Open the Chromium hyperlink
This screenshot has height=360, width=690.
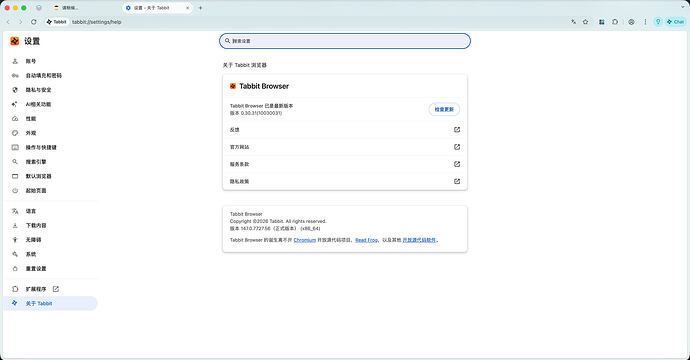305,240
